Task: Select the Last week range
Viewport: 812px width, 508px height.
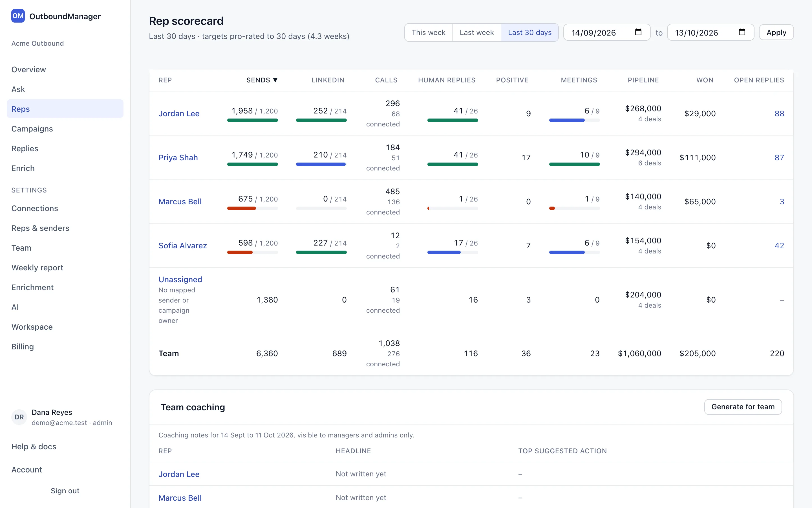Action: click(476, 32)
